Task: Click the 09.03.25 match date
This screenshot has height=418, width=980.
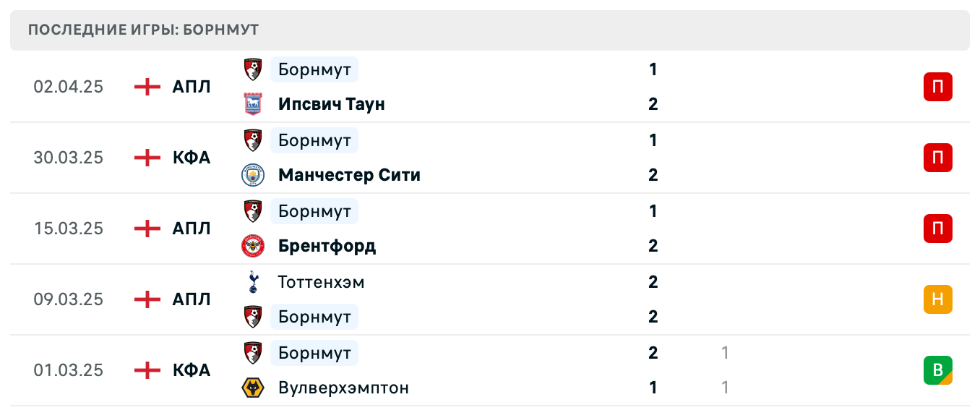Action: click(x=69, y=299)
